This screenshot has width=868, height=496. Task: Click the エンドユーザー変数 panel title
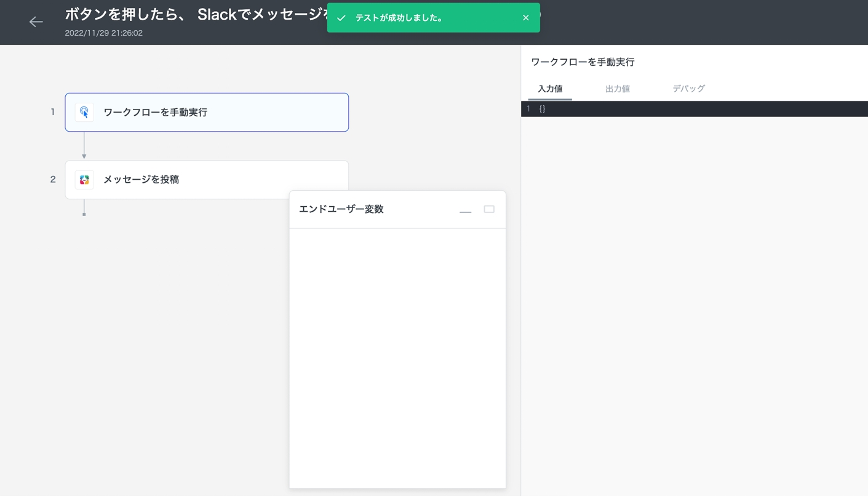click(341, 209)
